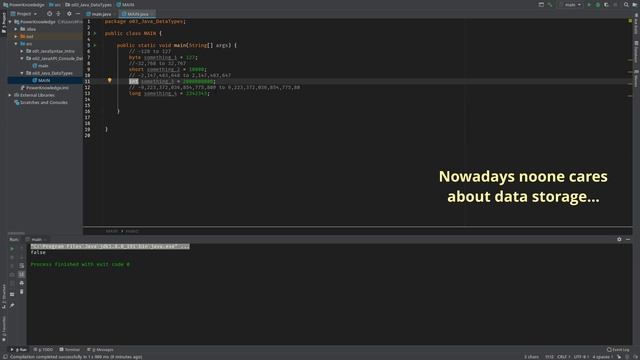Open the Database vertical tab on right edge
Screen dimensions: 640x360
click(x=636, y=51)
